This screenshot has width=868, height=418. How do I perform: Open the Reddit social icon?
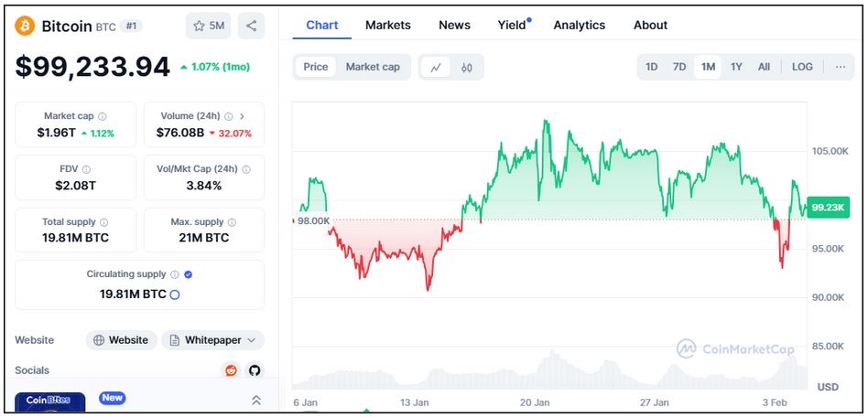coord(231,370)
